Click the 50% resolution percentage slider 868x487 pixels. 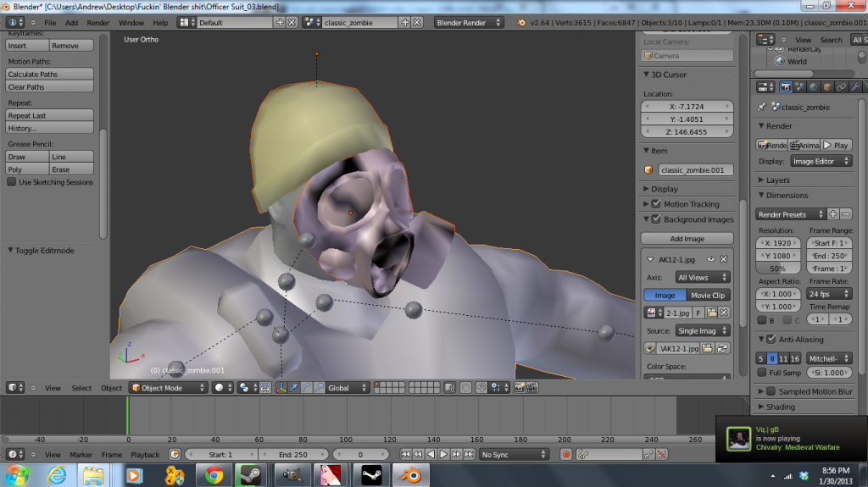tap(777, 268)
